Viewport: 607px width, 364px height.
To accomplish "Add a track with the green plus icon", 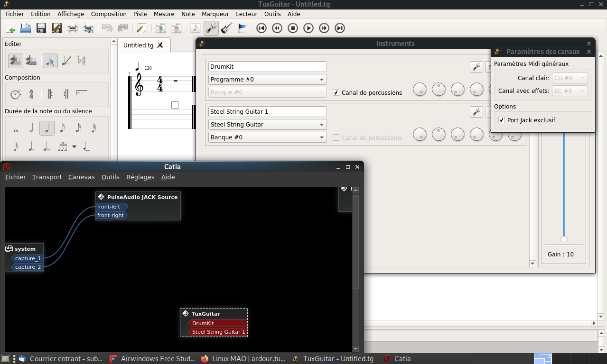I will click(160, 28).
